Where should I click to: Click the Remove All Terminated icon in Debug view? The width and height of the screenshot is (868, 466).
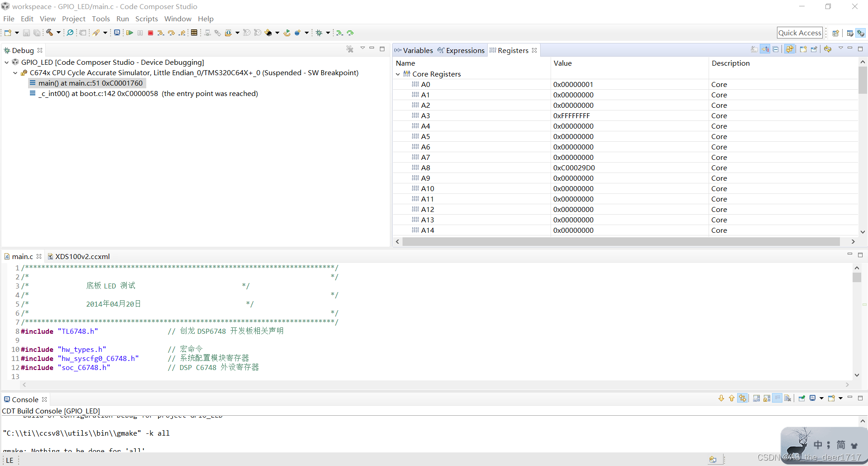click(350, 49)
